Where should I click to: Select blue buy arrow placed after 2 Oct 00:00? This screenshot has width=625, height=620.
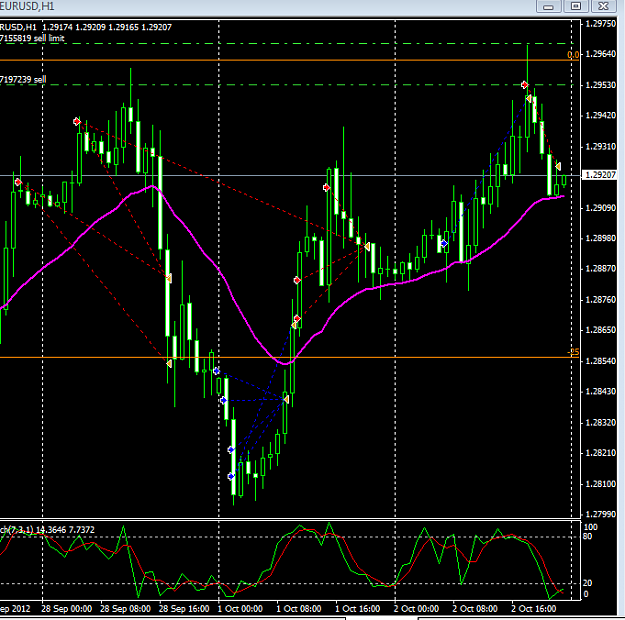(444, 243)
